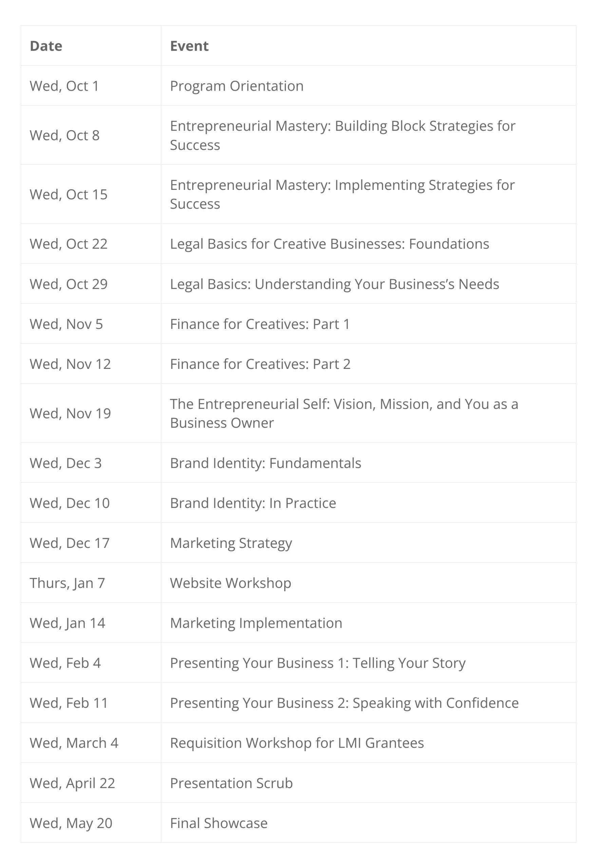Select the Program Orientation event
Viewport: 597px width, 868px height.
[x=236, y=86]
